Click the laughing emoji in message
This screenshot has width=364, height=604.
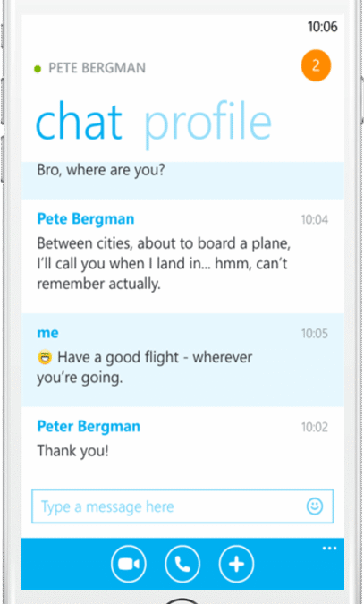point(45,357)
